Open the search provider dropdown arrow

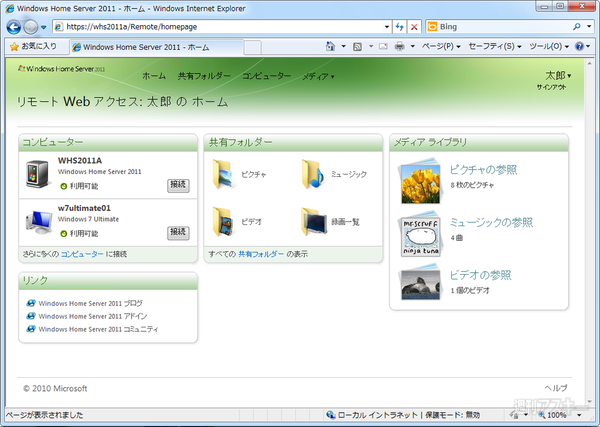[589, 27]
